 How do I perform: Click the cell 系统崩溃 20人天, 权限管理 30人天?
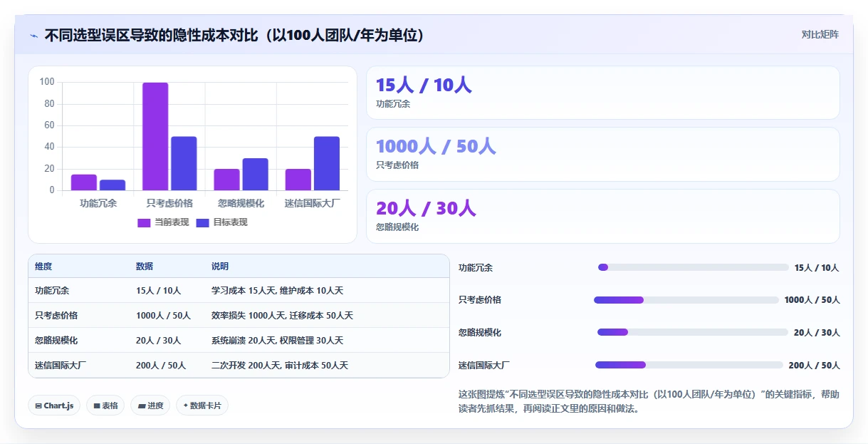point(277,341)
